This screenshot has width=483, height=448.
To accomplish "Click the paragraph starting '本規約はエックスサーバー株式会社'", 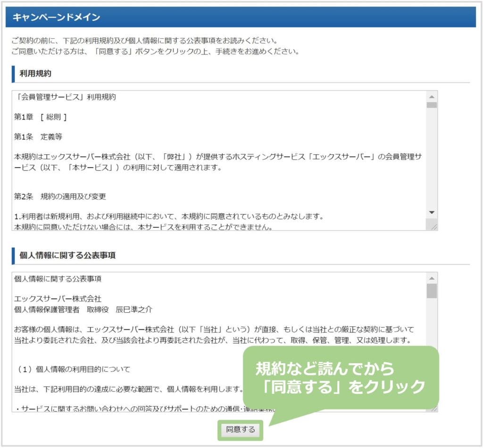I will click(x=218, y=162).
